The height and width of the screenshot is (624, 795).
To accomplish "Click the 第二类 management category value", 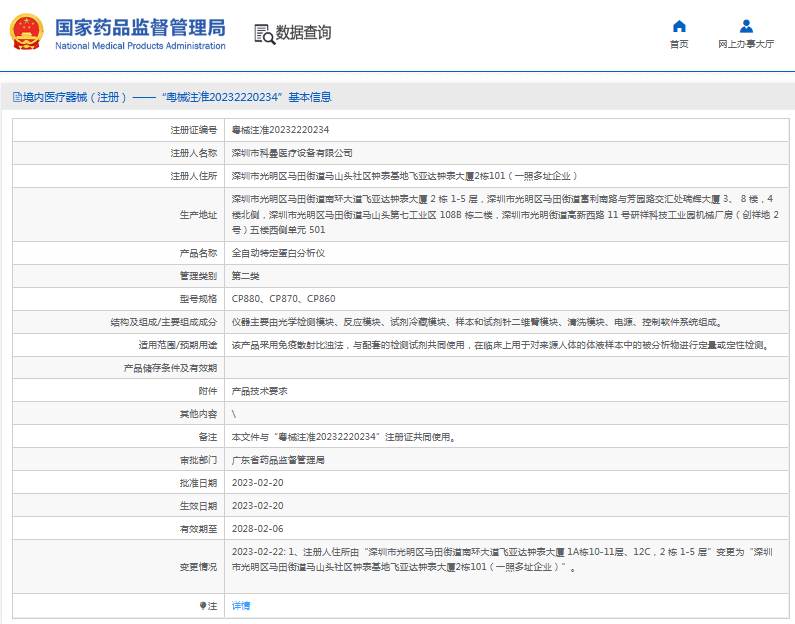I will pos(245,276).
